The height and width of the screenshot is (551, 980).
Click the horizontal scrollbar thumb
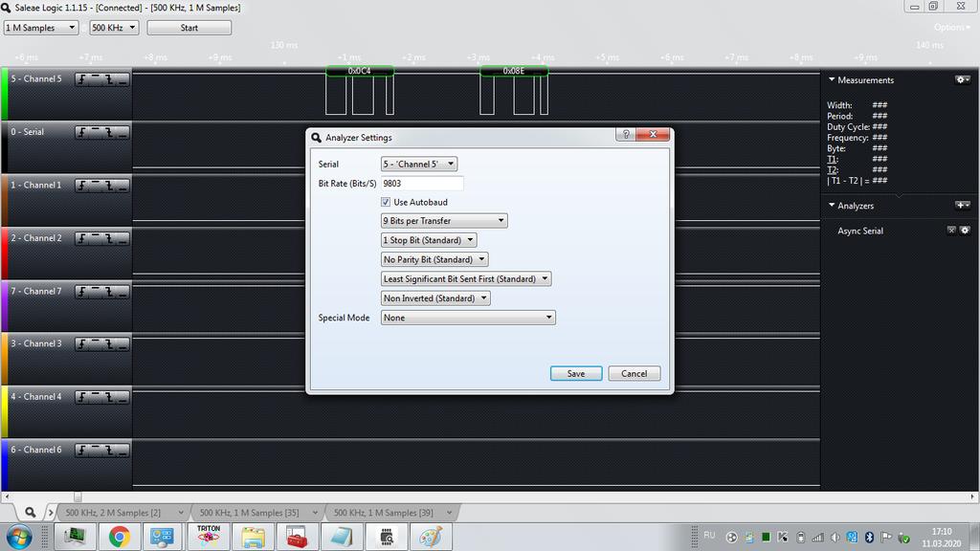[x=78, y=497]
